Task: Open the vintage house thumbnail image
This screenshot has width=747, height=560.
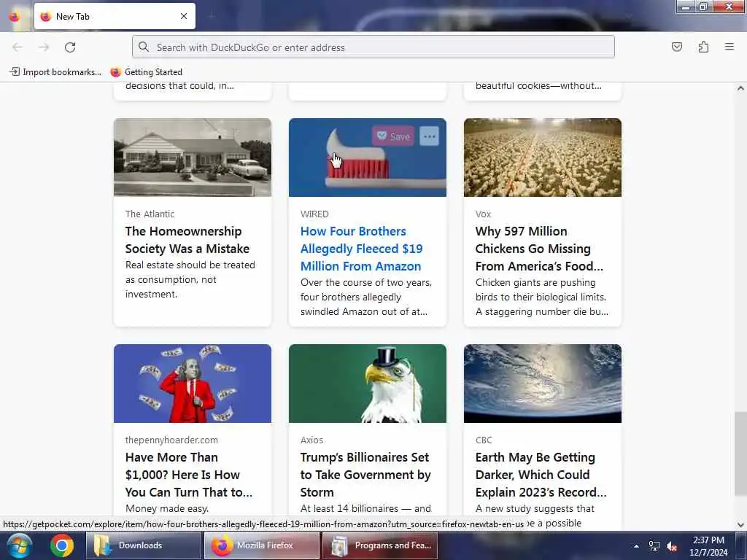Action: click(x=193, y=157)
